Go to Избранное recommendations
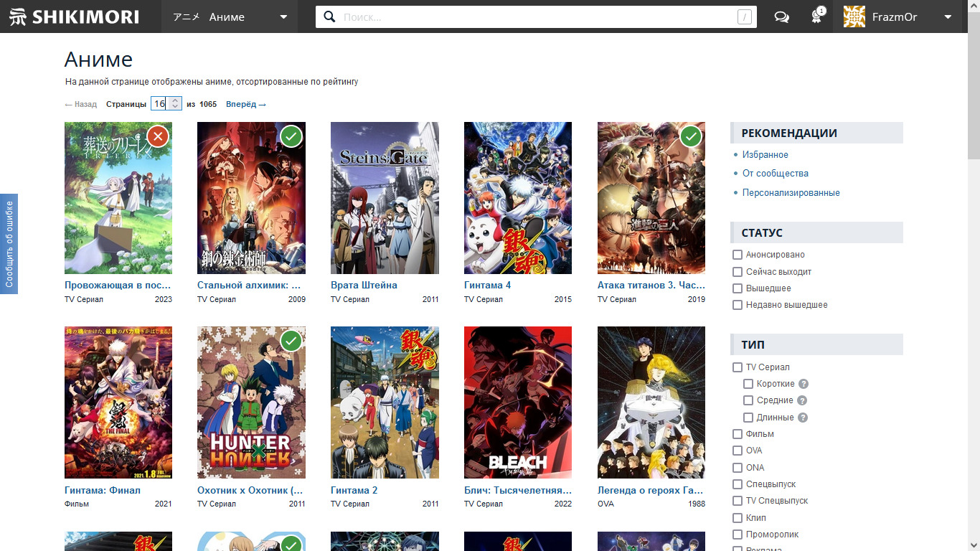Viewport: 980px width, 551px height. point(765,155)
